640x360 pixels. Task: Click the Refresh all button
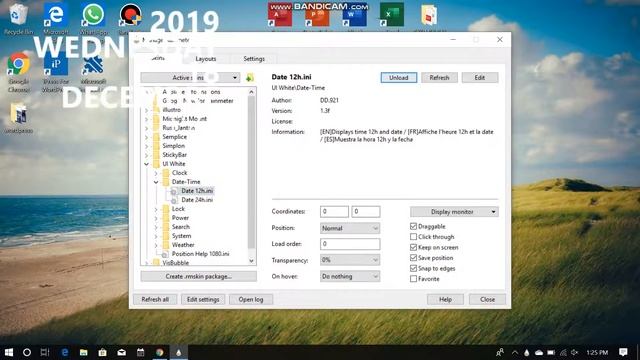click(x=155, y=299)
